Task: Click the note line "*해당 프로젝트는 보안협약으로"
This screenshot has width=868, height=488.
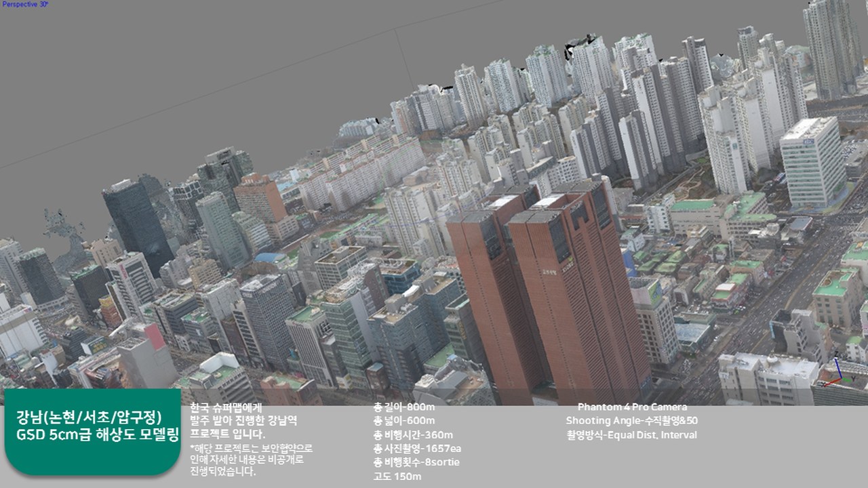Action: 252,449
